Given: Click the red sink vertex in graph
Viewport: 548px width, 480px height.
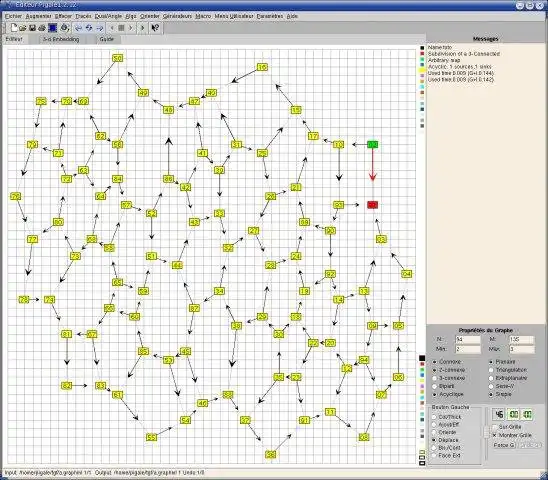Looking at the screenshot, I should pyautogui.click(x=373, y=205).
